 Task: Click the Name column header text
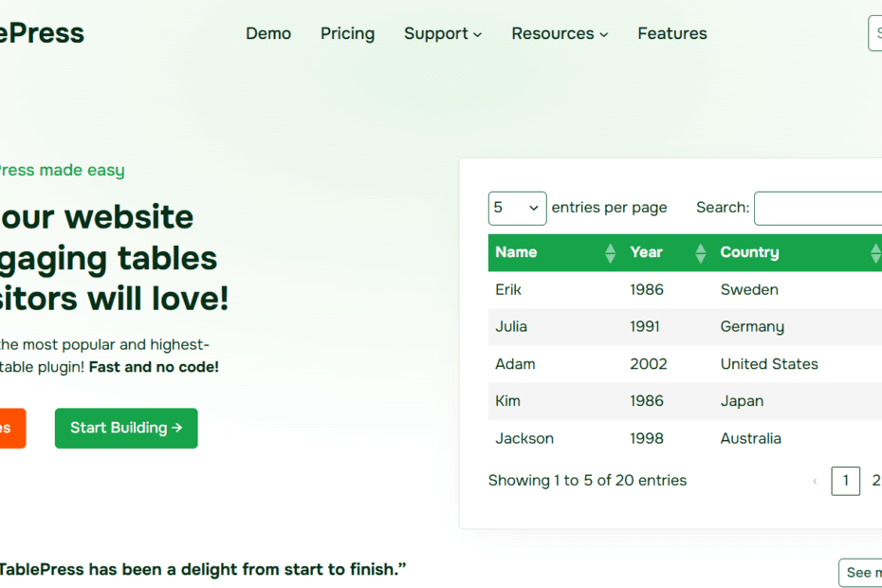click(x=516, y=252)
